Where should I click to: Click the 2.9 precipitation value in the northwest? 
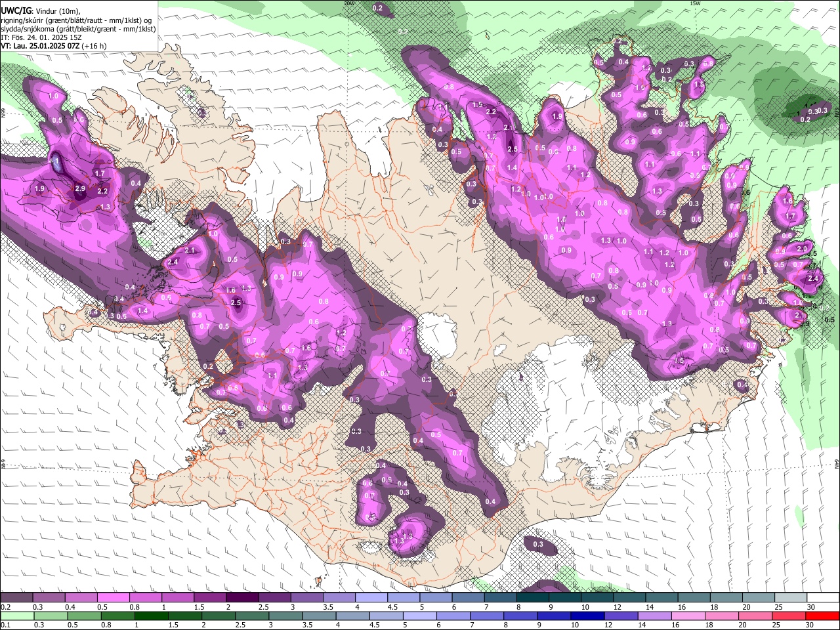pyautogui.click(x=80, y=188)
